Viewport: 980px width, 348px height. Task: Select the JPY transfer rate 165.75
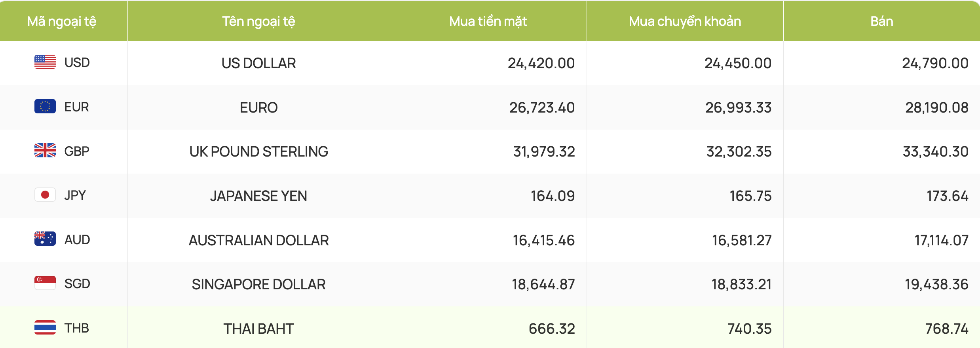click(750, 196)
